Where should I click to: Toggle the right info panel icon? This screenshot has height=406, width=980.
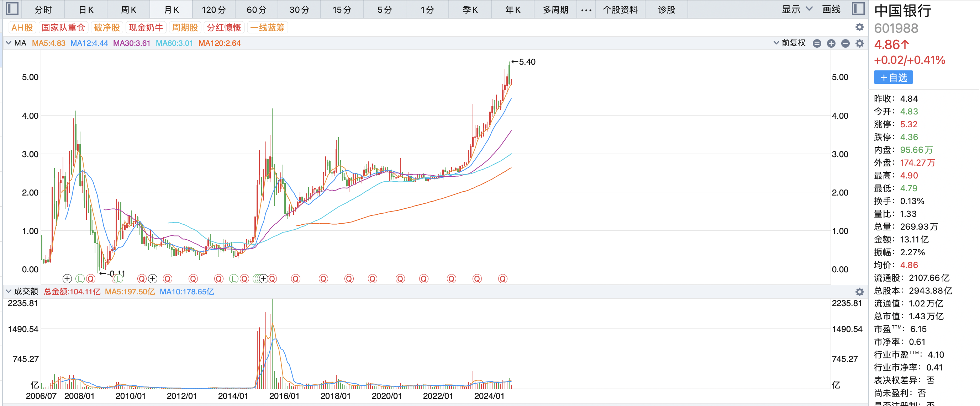(858, 9)
